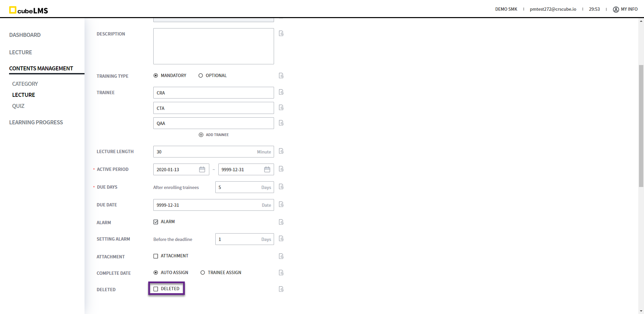The image size is (644, 314).
Task: Tick the Deleted checkbox
Action: 156,289
